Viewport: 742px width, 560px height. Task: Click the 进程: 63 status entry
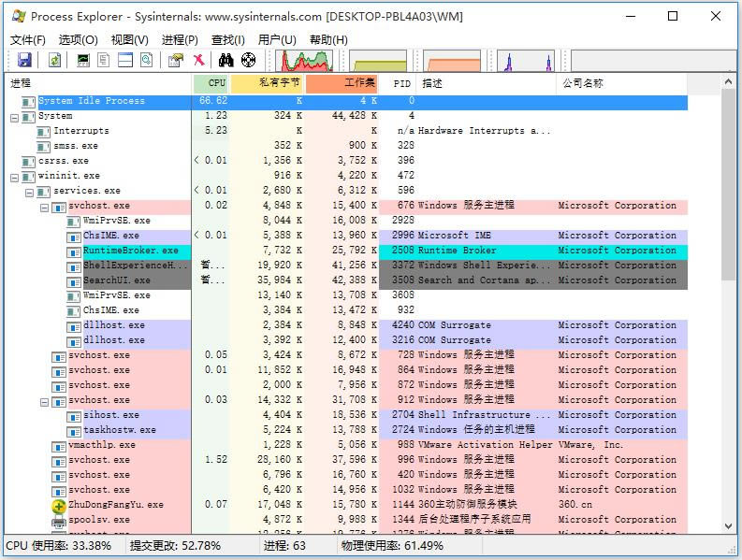coord(284,546)
